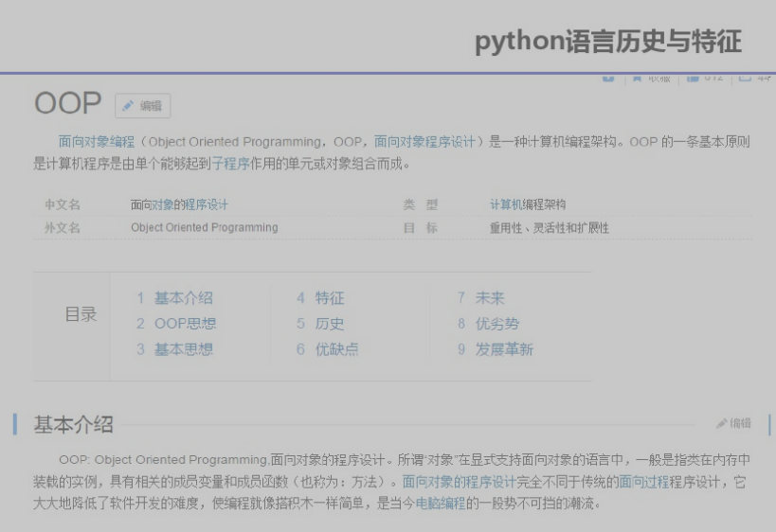The width and height of the screenshot is (776, 532).
Task: Open catalog item 9 发展革新
Action: click(x=495, y=349)
